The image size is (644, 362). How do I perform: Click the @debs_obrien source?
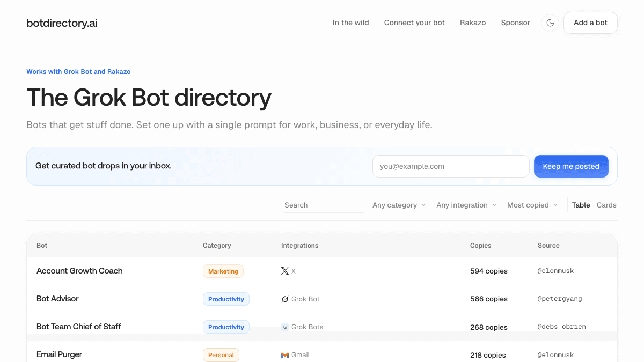(x=562, y=327)
